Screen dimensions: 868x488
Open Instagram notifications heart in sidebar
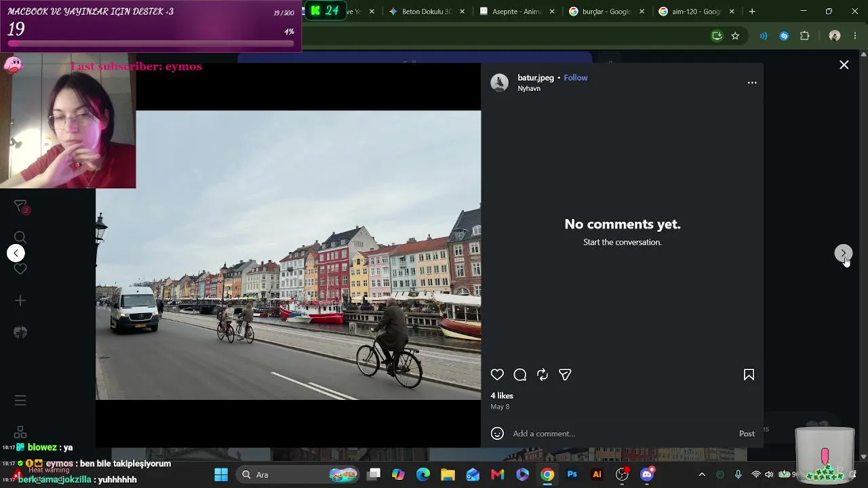(x=20, y=269)
